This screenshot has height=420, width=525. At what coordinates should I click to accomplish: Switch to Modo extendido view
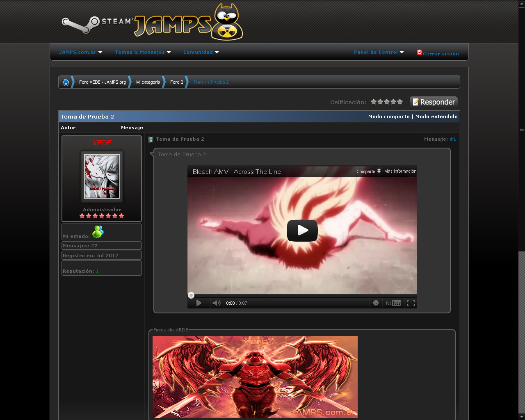coord(436,116)
